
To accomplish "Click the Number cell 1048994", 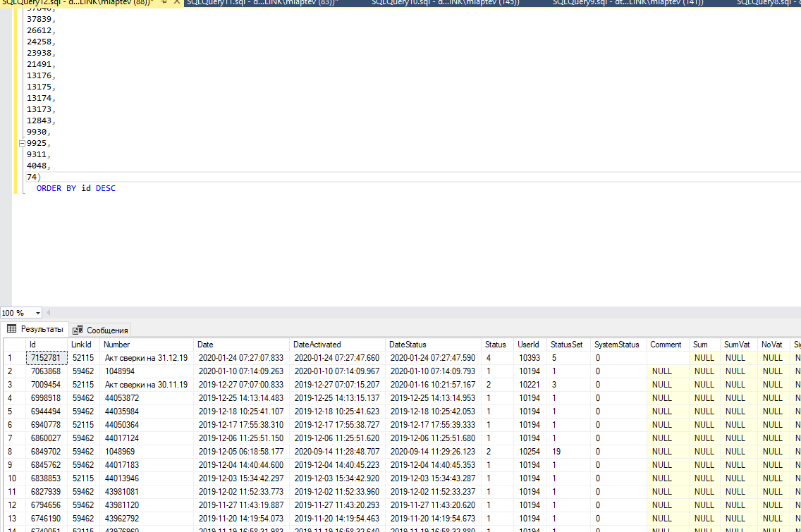I will tap(147, 371).
